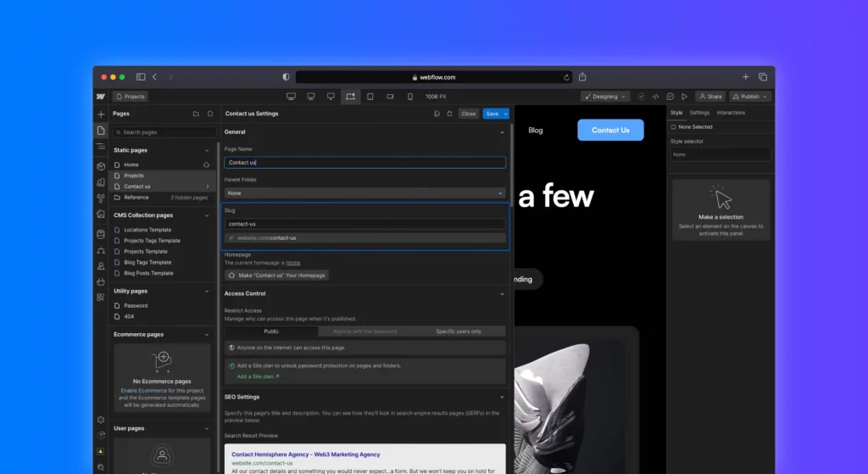
Task: Open the comments bubble icon
Action: (x=670, y=97)
